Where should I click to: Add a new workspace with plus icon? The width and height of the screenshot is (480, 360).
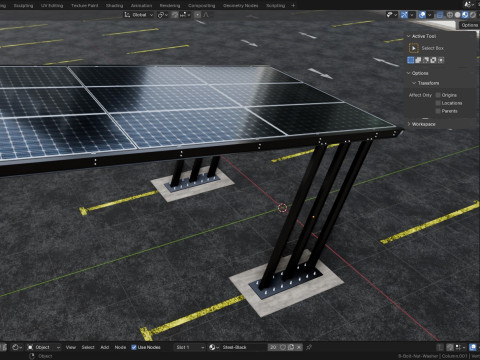[293, 5]
